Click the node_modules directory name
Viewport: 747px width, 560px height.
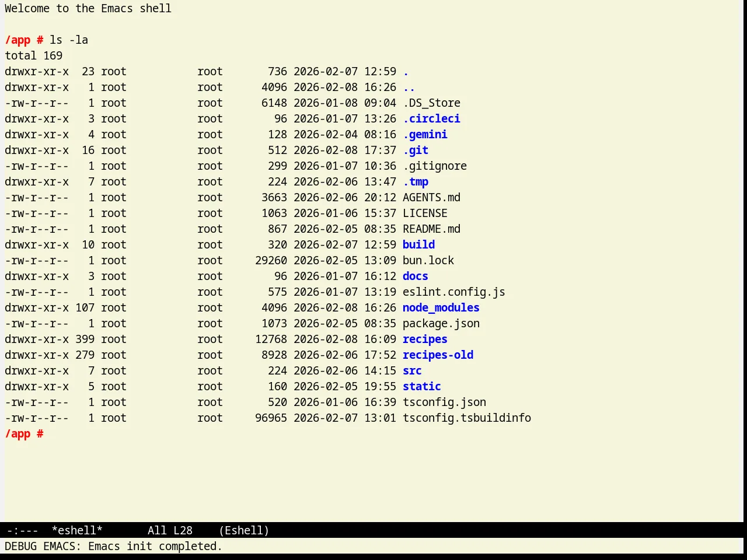coord(441,307)
